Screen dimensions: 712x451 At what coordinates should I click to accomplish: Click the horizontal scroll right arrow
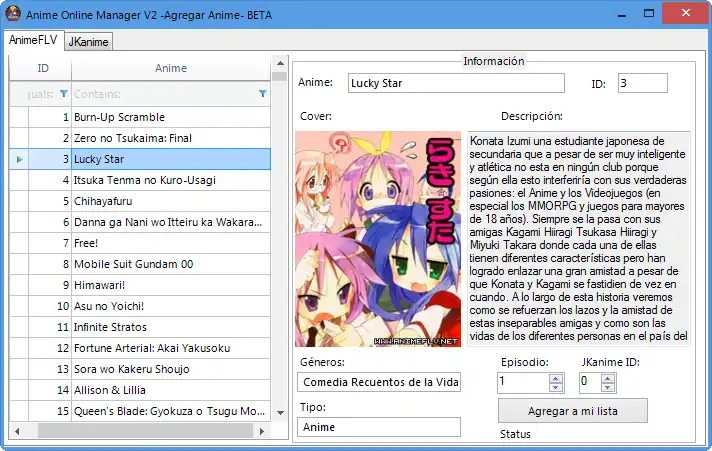(x=262, y=431)
